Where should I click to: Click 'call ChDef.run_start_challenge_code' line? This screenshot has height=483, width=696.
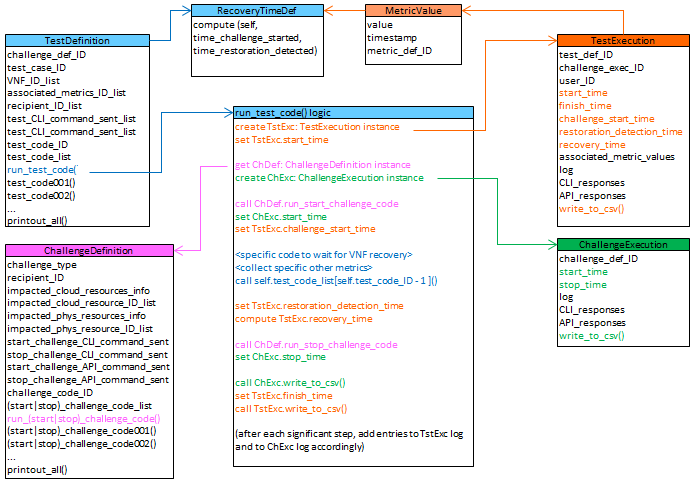click(x=317, y=204)
